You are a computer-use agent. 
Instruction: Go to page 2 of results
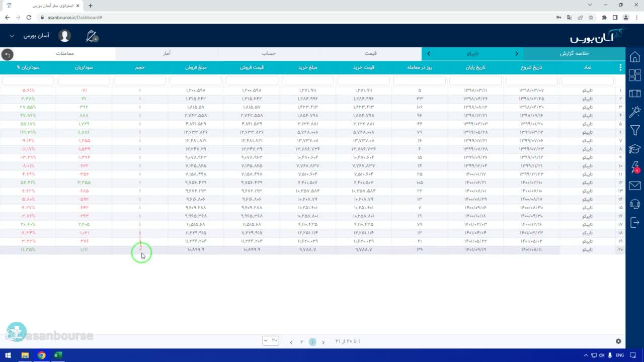pos(302,342)
